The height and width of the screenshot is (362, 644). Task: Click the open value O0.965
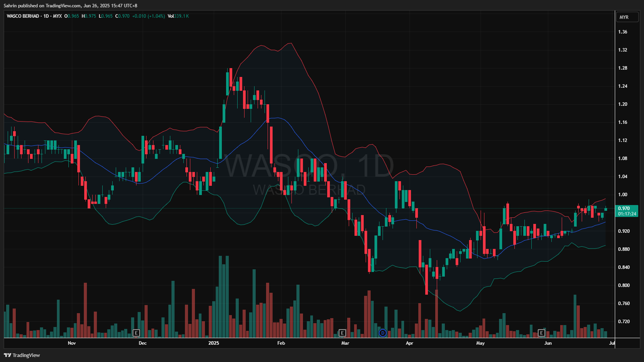72,16
